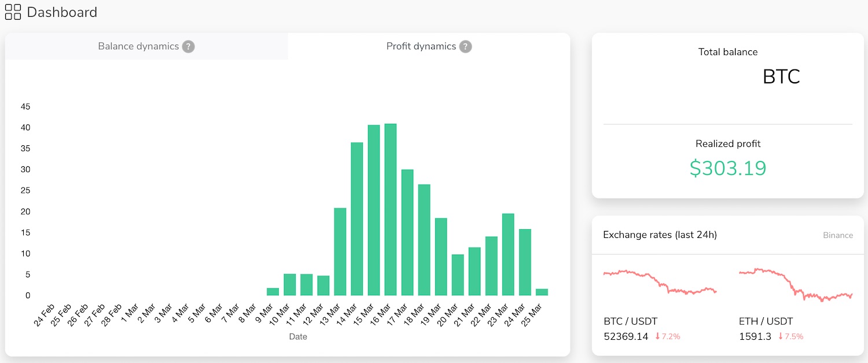Click the ETH / USDT sparkline chart
The width and height of the screenshot is (868, 363).
[796, 284]
